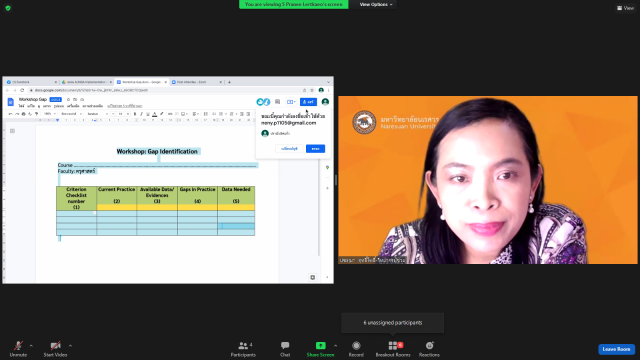Select the Workshop Gap Google Docs tab
The height and width of the screenshot is (360, 640).
pos(141,82)
